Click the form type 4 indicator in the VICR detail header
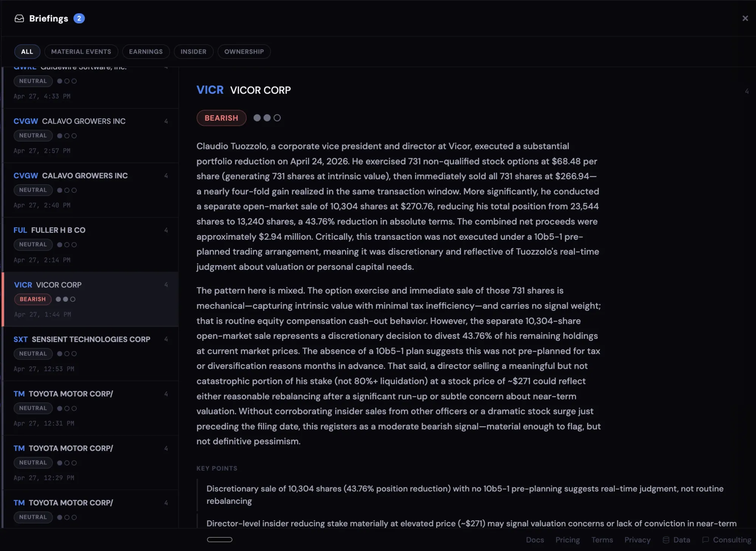 click(x=747, y=91)
